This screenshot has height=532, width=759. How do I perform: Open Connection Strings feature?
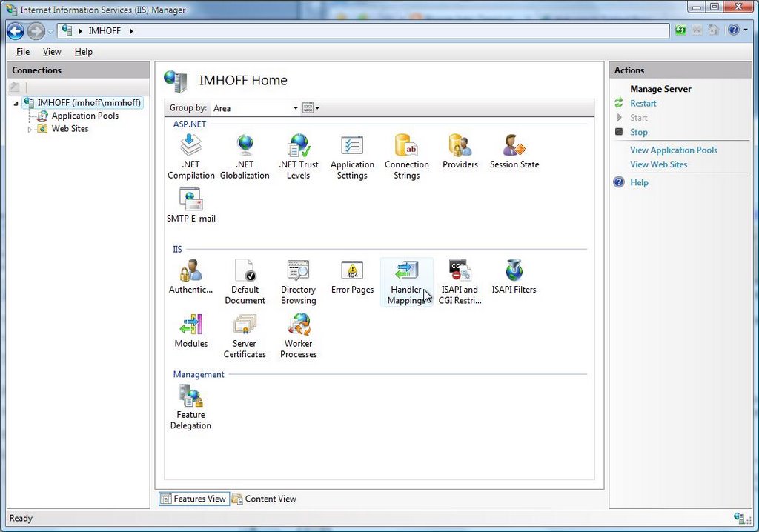point(407,157)
